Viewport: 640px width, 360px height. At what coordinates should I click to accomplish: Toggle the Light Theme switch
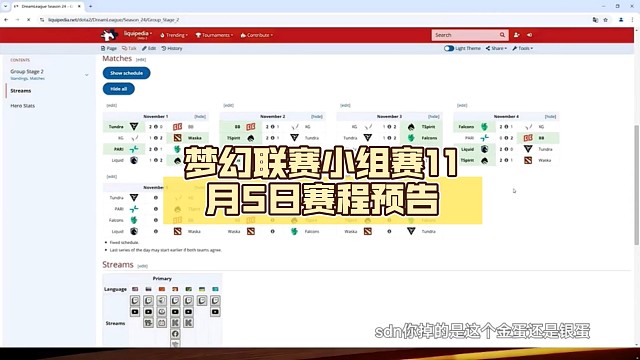449,48
